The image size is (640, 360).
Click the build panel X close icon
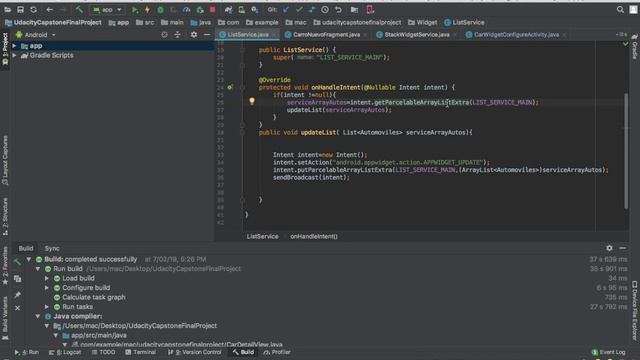18,308
